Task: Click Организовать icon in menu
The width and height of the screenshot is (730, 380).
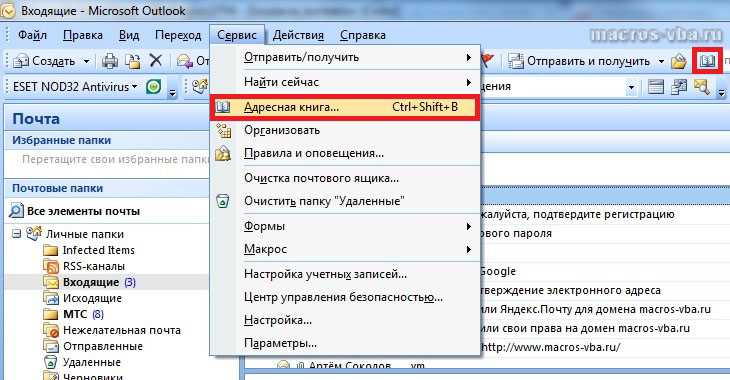Action: point(223,131)
